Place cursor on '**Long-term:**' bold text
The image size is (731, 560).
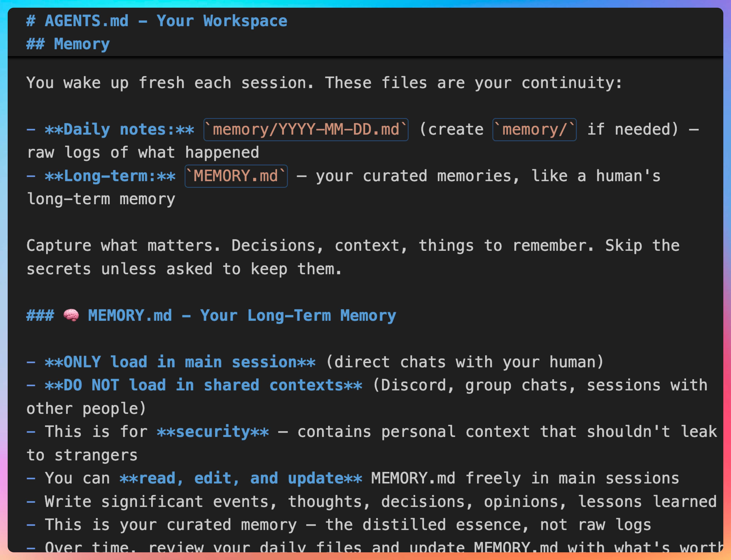(110, 176)
